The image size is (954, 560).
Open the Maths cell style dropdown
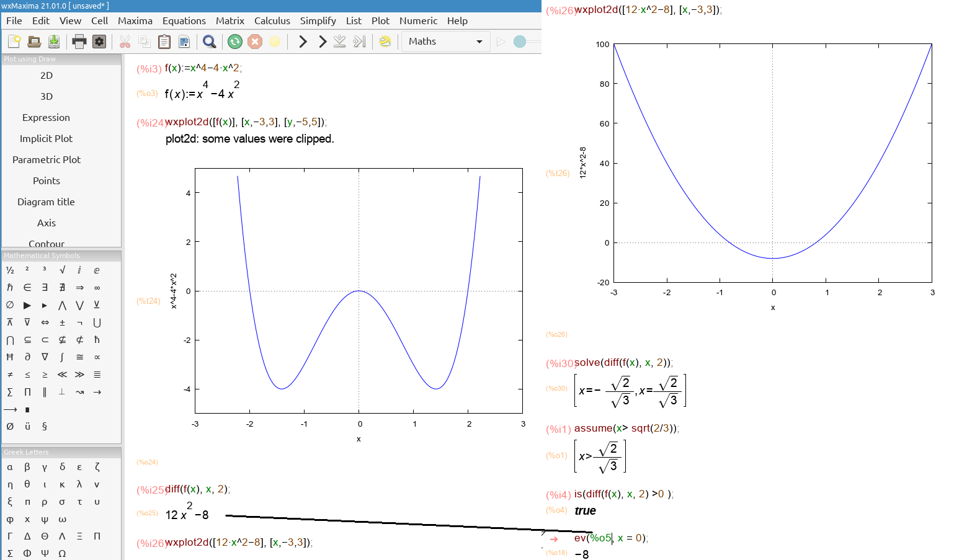(x=445, y=41)
